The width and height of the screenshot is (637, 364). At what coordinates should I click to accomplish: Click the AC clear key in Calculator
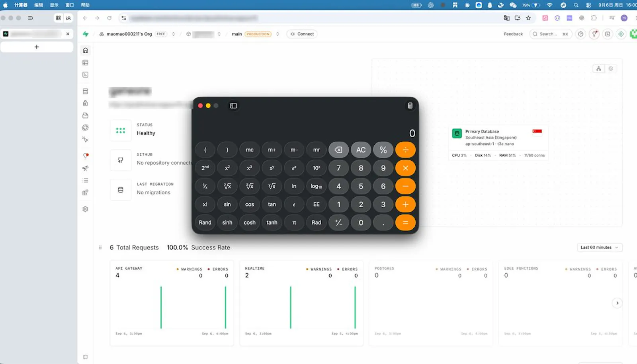(x=361, y=150)
